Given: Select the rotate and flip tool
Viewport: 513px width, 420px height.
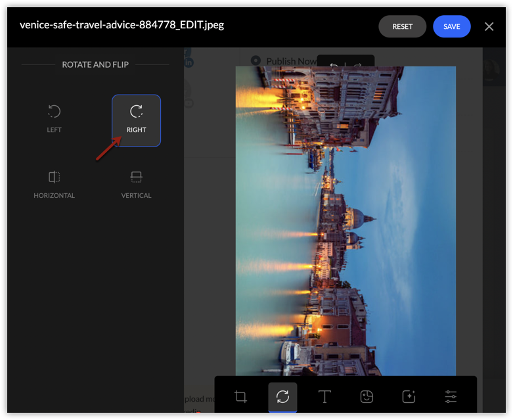Looking at the screenshot, I should coord(282,396).
